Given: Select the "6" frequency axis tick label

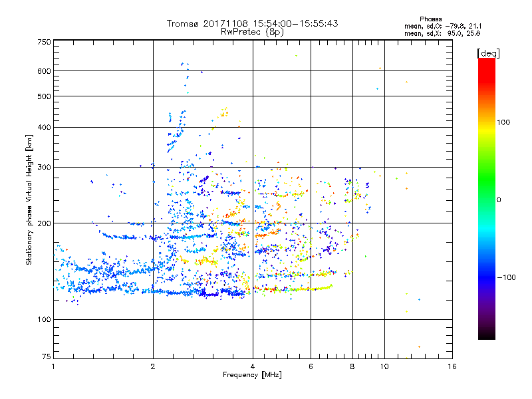Looking at the screenshot, I should point(311,366).
